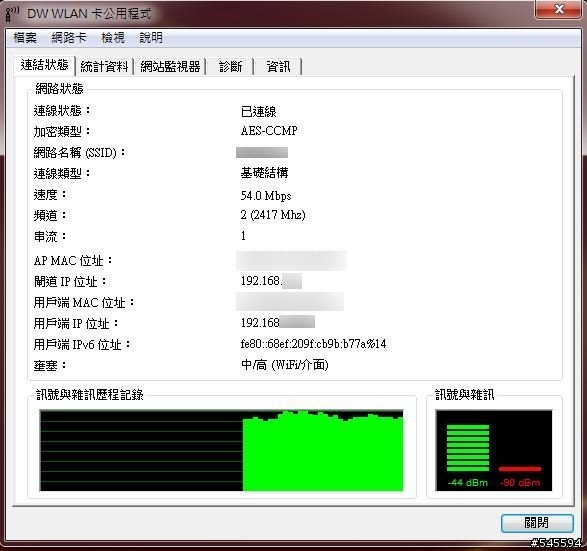The width and height of the screenshot is (587, 551).
Task: Click the AP MAC 位址 label
Action: pos(73,261)
